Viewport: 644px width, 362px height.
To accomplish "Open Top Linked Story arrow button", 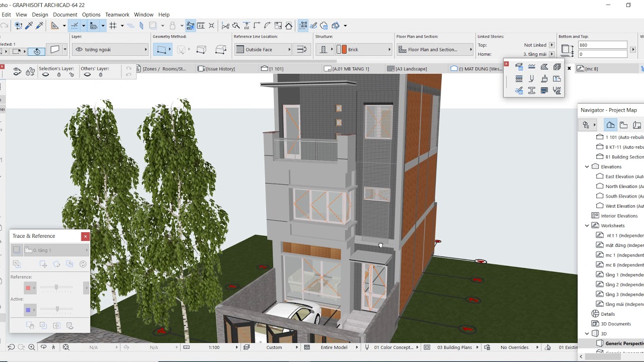I will click(x=552, y=45).
